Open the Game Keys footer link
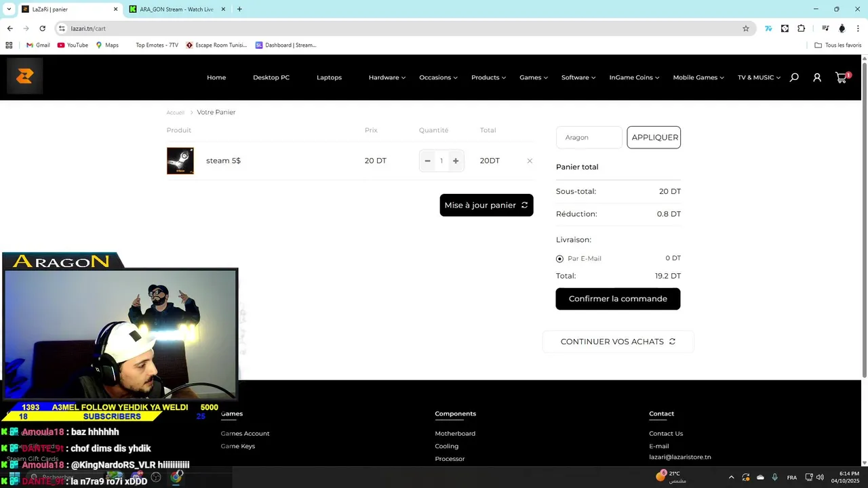The width and height of the screenshot is (868, 488). click(238, 446)
